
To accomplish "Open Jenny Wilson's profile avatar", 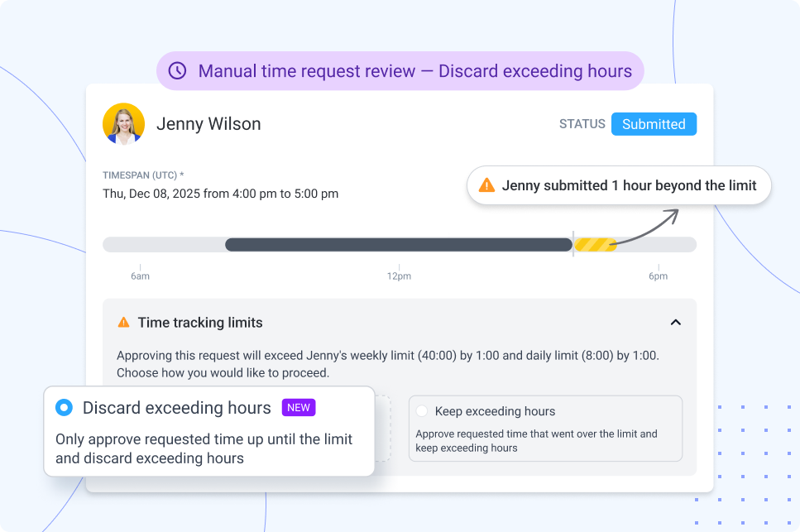I will (123, 123).
